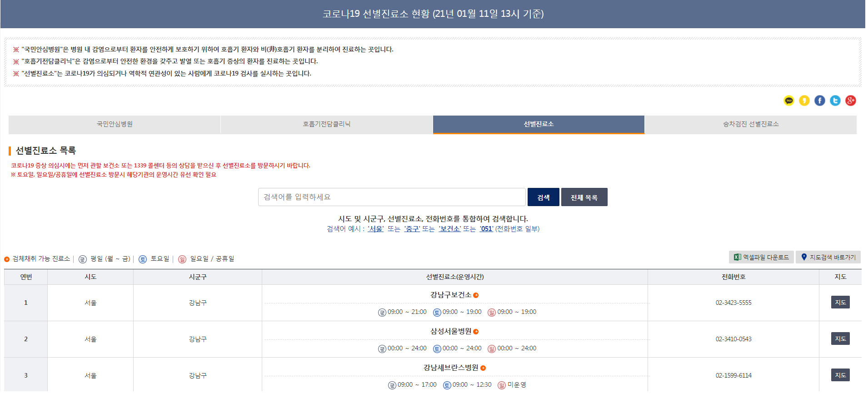Switch to the 호흡기전담클리닉 tab
Image resolution: width=868 pixels, height=394 pixels.
tap(327, 124)
